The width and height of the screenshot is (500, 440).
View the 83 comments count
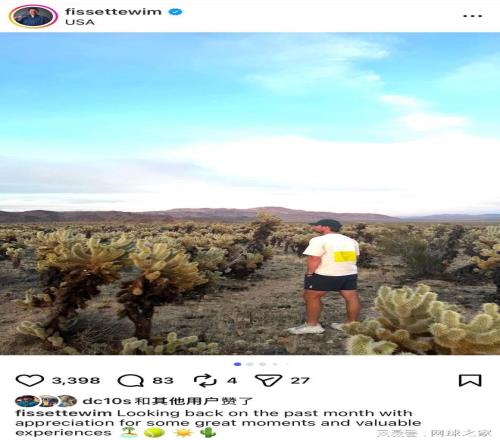[163, 380]
